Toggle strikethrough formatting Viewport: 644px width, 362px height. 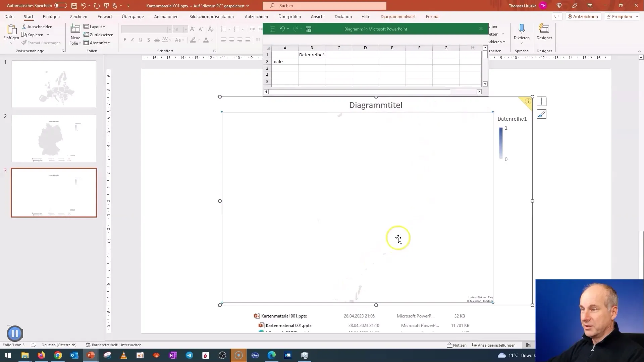point(157,40)
